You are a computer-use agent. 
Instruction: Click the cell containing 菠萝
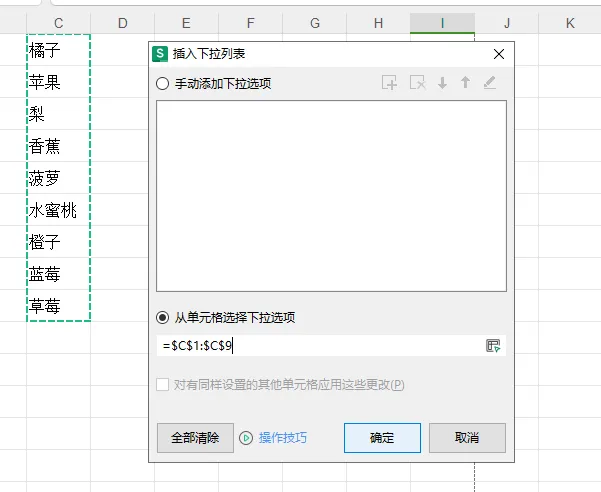pyautogui.click(x=58, y=178)
